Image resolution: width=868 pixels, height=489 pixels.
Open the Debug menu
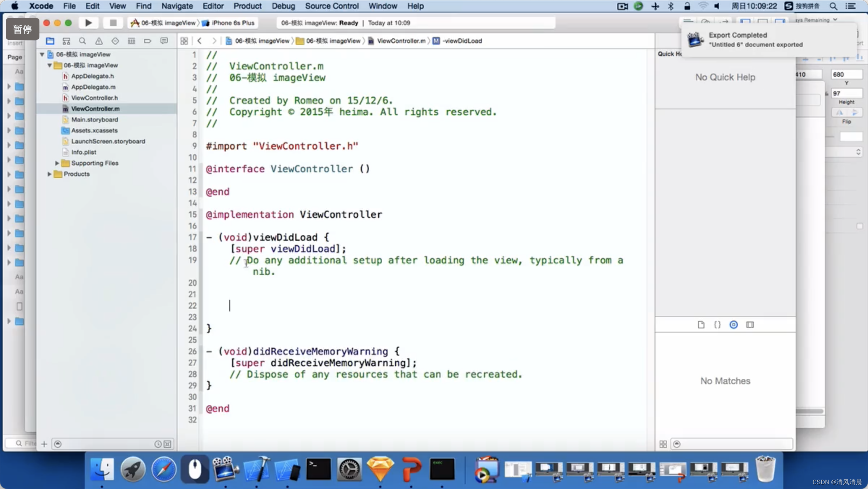[283, 6]
